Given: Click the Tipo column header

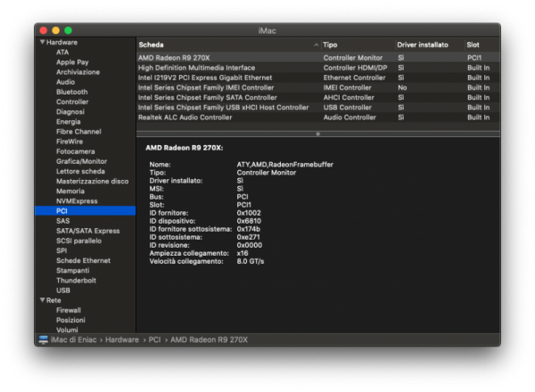Looking at the screenshot, I should tap(331, 44).
